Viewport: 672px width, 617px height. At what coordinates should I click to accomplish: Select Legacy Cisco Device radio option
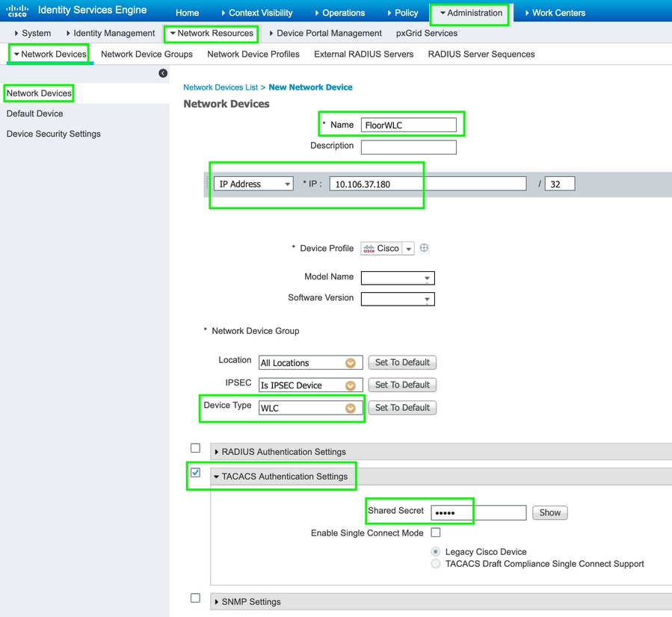[x=436, y=551]
